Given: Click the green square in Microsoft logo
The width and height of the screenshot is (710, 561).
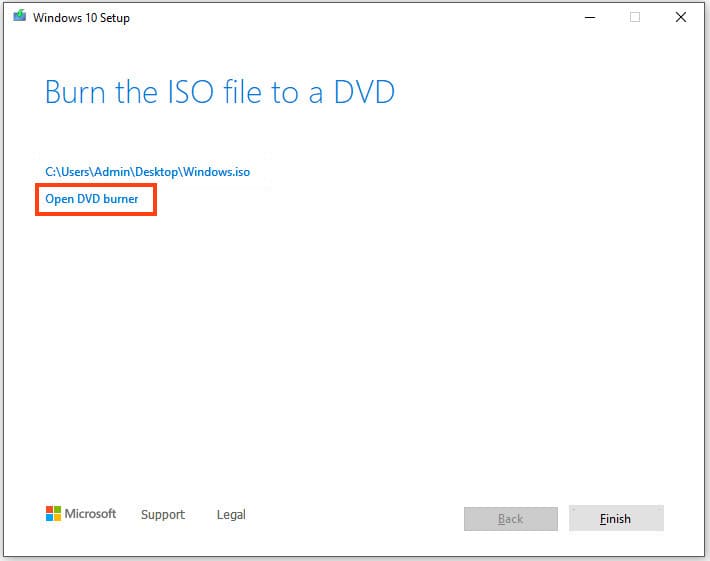Looking at the screenshot, I should [x=57, y=510].
